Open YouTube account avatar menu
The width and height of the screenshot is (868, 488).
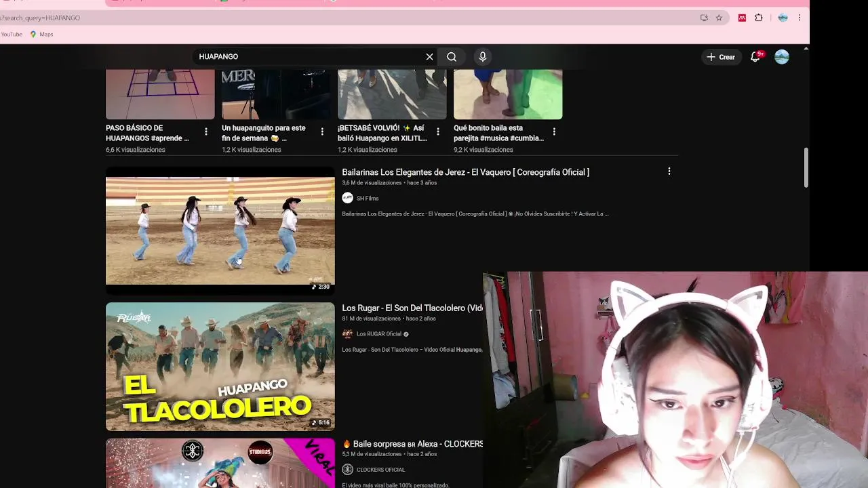tap(782, 57)
